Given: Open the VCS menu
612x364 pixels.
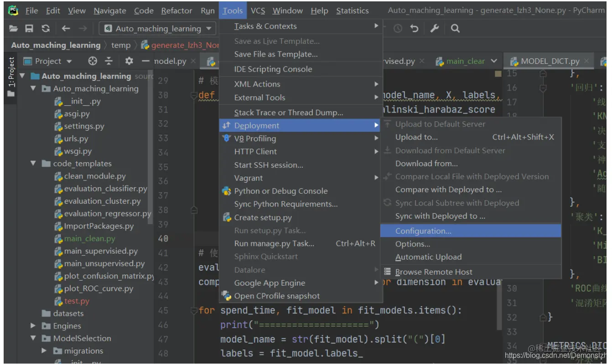Looking at the screenshot, I should click(x=258, y=10).
